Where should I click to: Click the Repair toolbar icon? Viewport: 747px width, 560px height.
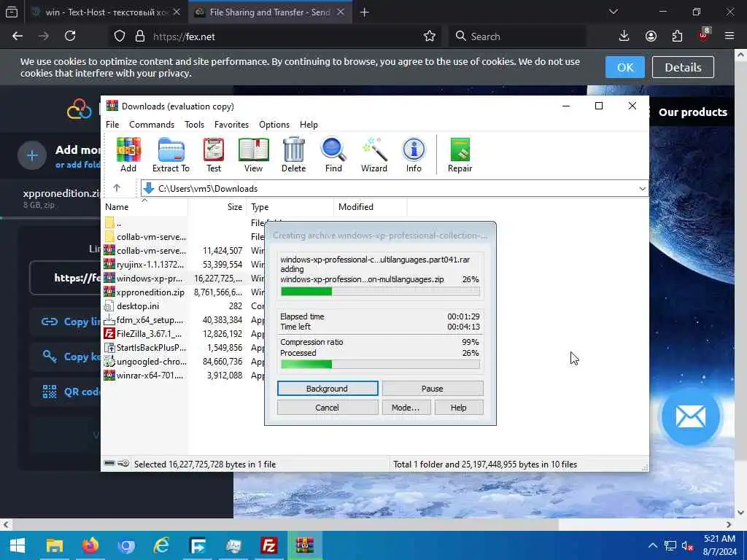click(460, 155)
